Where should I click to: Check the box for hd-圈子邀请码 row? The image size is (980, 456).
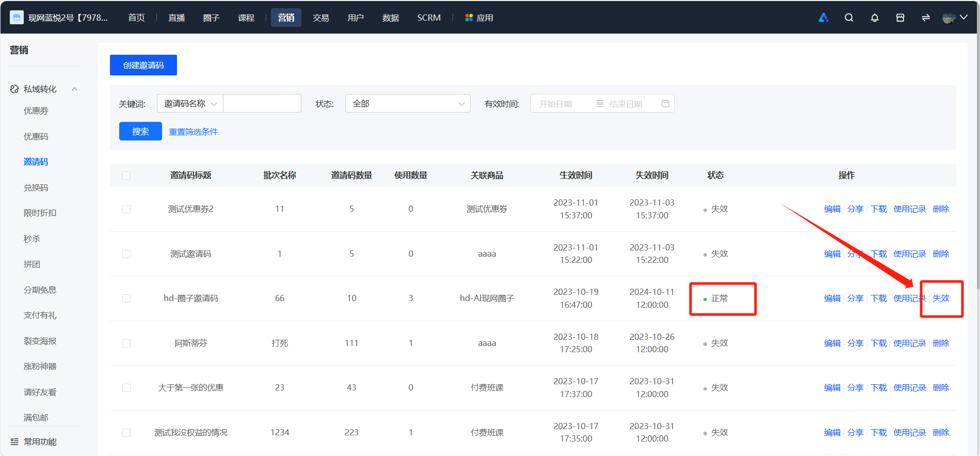(126, 298)
